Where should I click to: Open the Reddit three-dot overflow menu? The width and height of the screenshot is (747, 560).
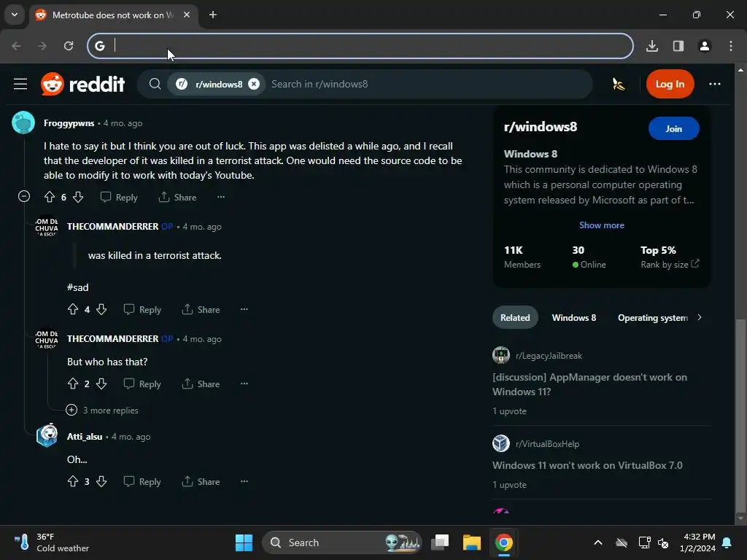[715, 85]
